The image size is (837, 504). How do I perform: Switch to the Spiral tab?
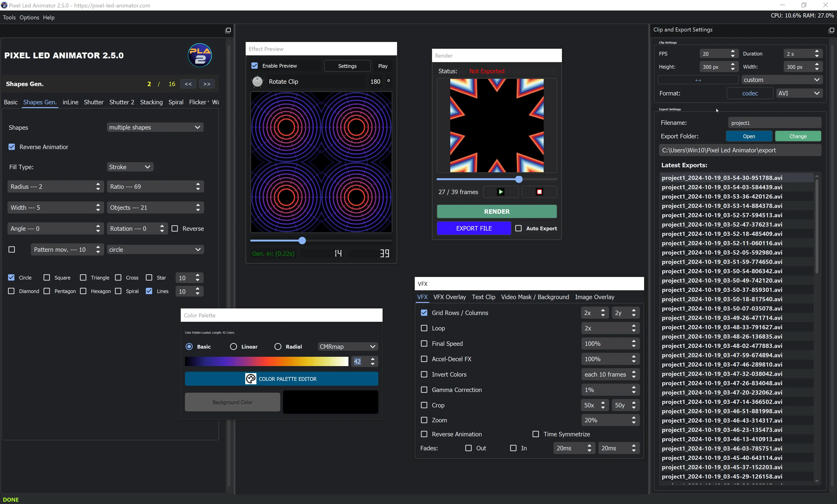tap(176, 102)
